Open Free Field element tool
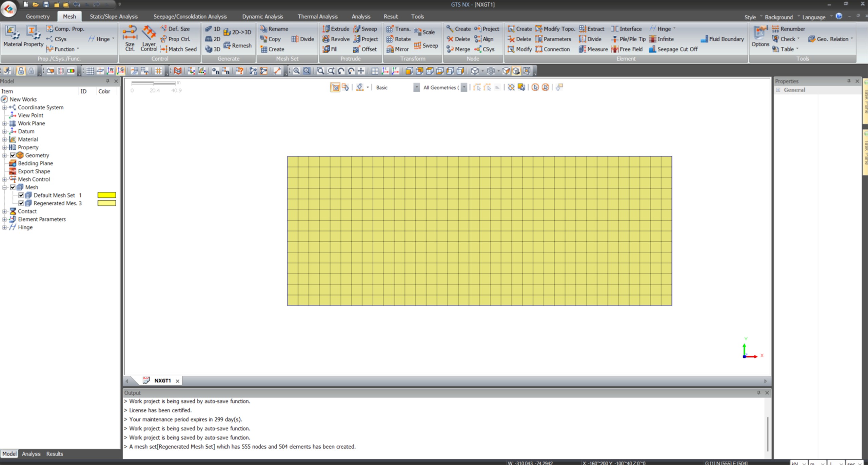The image size is (868, 465). click(x=627, y=49)
